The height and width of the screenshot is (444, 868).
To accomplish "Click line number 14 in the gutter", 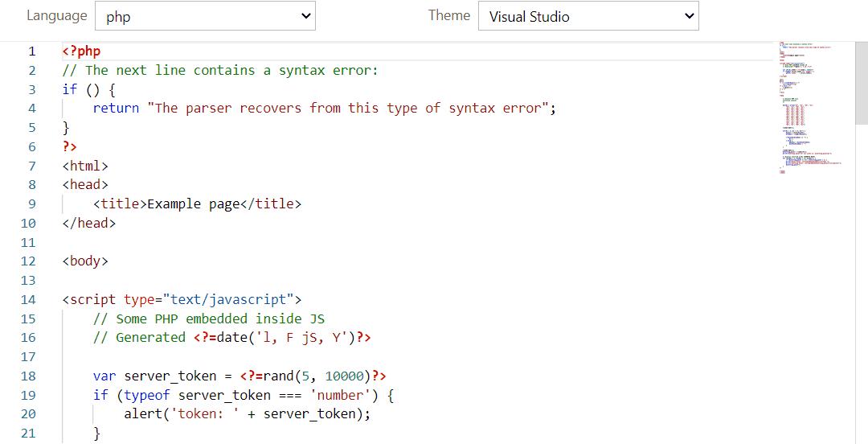I will [28, 300].
